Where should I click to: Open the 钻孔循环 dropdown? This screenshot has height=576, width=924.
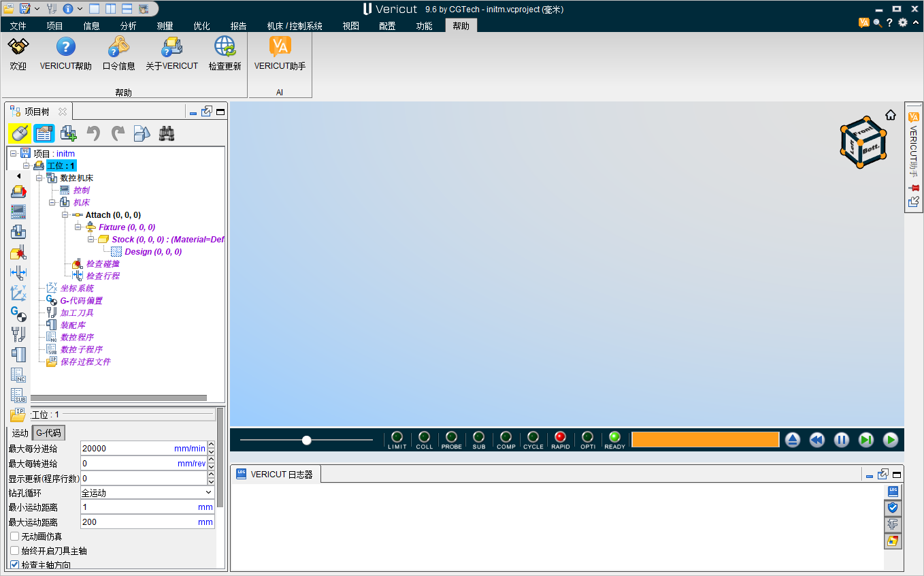[x=147, y=493]
